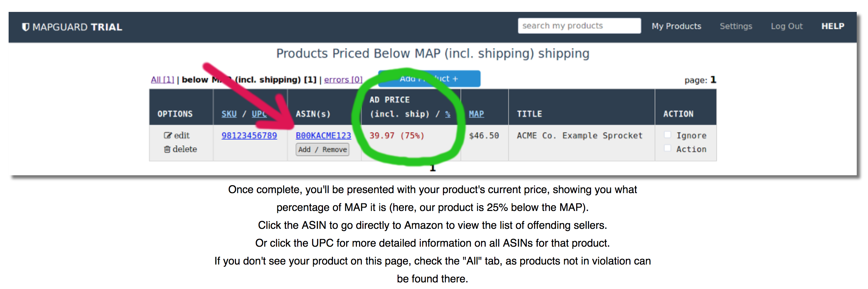Click the edit pencil icon
The height and width of the screenshot is (289, 868).
167,136
